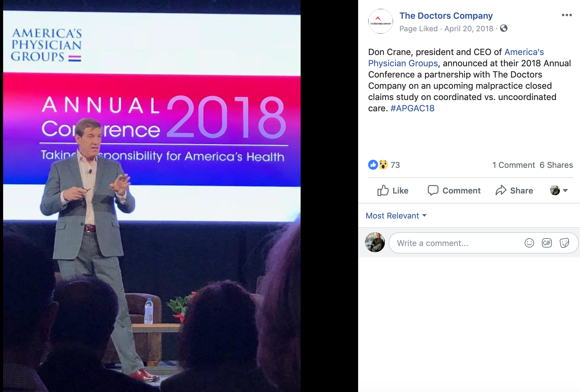
Task: Open the GIF picker in comment box
Action: 547,243
